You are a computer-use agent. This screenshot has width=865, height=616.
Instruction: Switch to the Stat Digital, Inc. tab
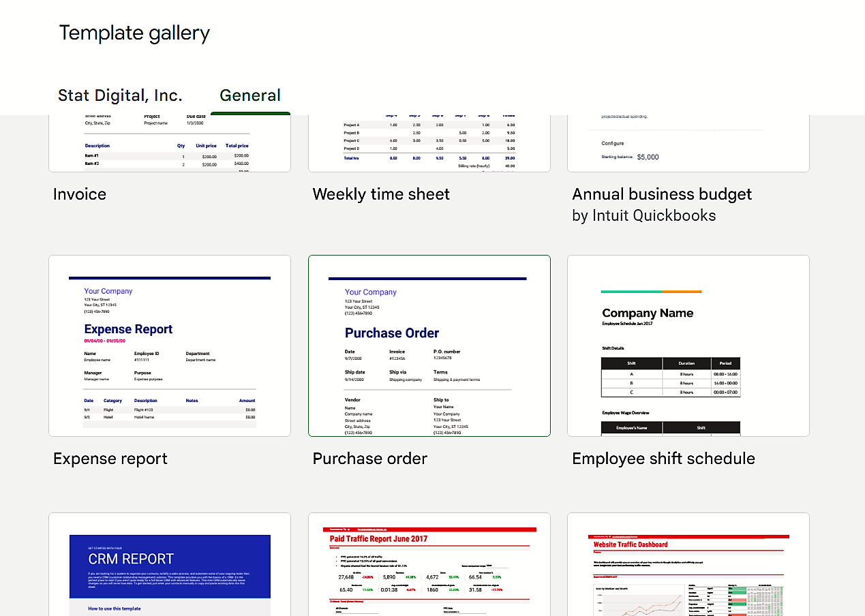click(120, 95)
